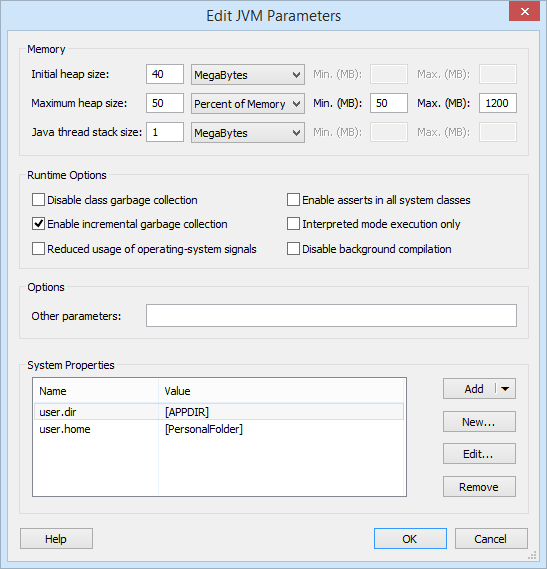Viewport: 547px width, 569px height.
Task: Open Help for JVM parameters
Action: pos(56,539)
